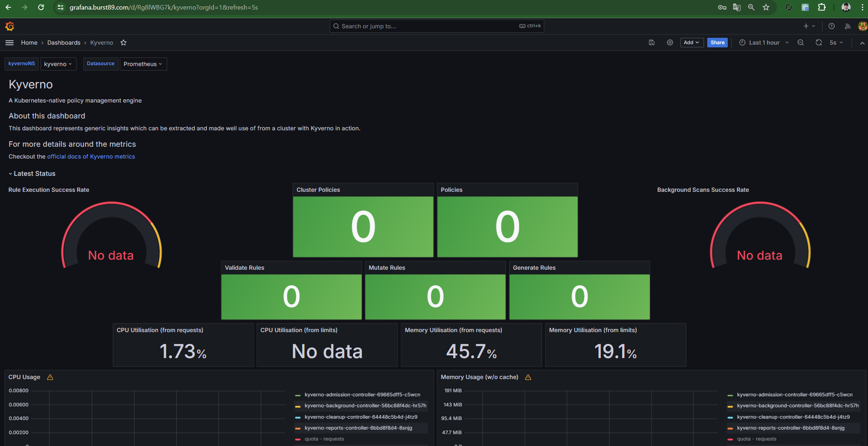Open the 5s refresh interval dropdown
868x446 pixels.
coord(836,43)
